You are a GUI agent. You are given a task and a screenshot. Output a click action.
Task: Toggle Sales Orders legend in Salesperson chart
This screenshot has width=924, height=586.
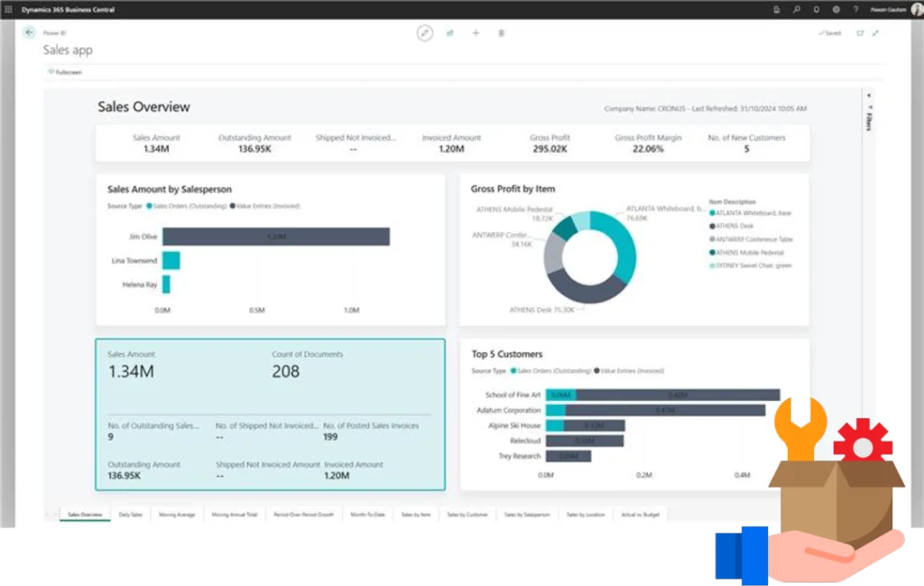[187, 207]
